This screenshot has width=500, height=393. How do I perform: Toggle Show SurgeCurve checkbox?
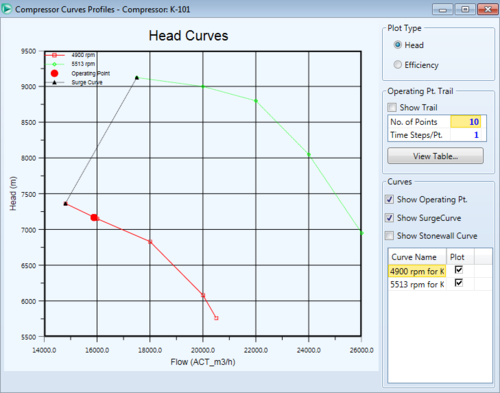[389, 218]
